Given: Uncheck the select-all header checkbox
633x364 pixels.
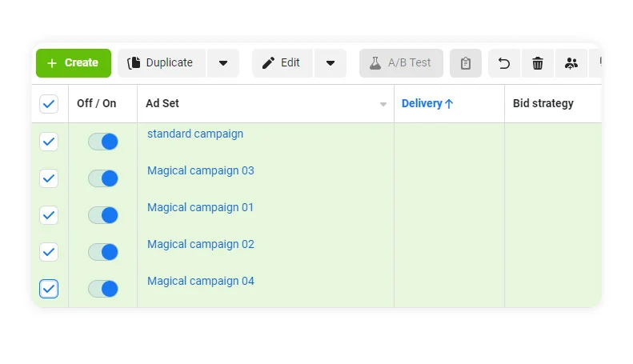Looking at the screenshot, I should (49, 104).
